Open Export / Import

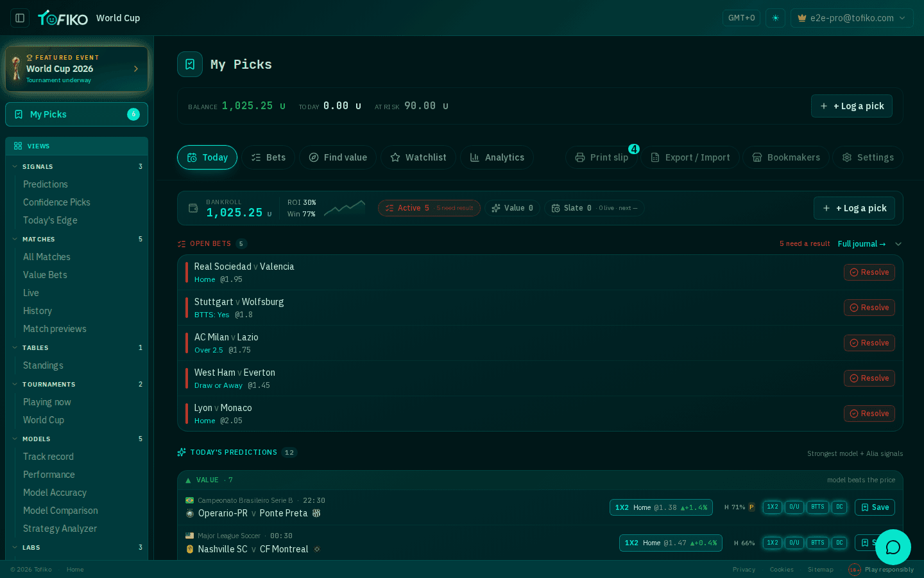click(x=690, y=157)
